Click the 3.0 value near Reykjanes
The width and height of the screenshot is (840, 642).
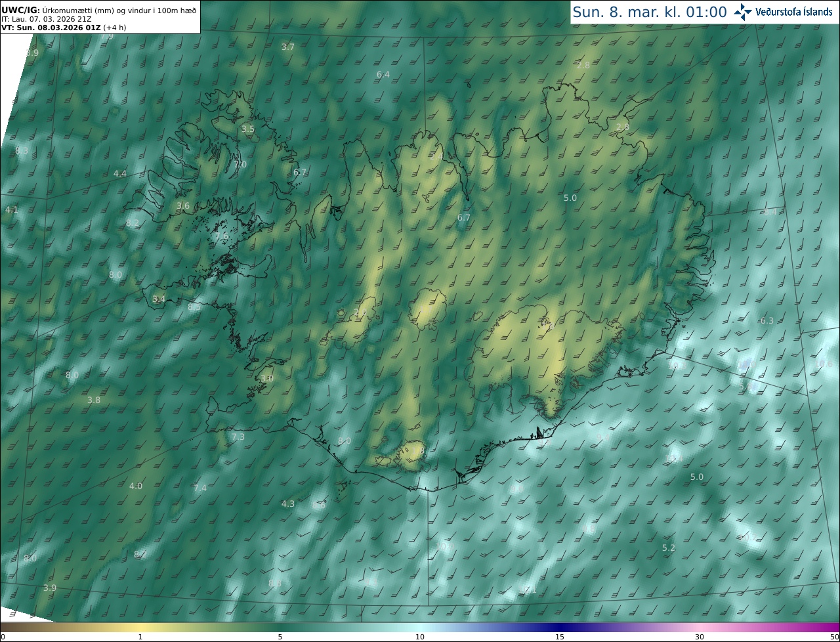click(266, 378)
